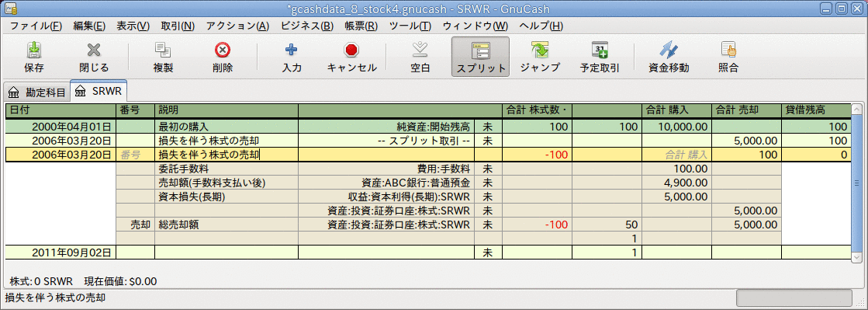Click the Jump (ジャンプ) toolbar icon
868x310 pixels.
click(x=540, y=57)
